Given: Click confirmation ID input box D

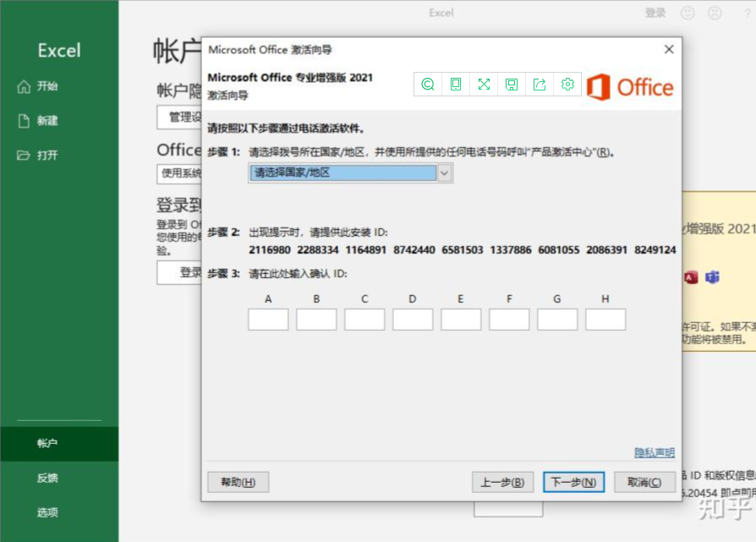Looking at the screenshot, I should coord(413,320).
